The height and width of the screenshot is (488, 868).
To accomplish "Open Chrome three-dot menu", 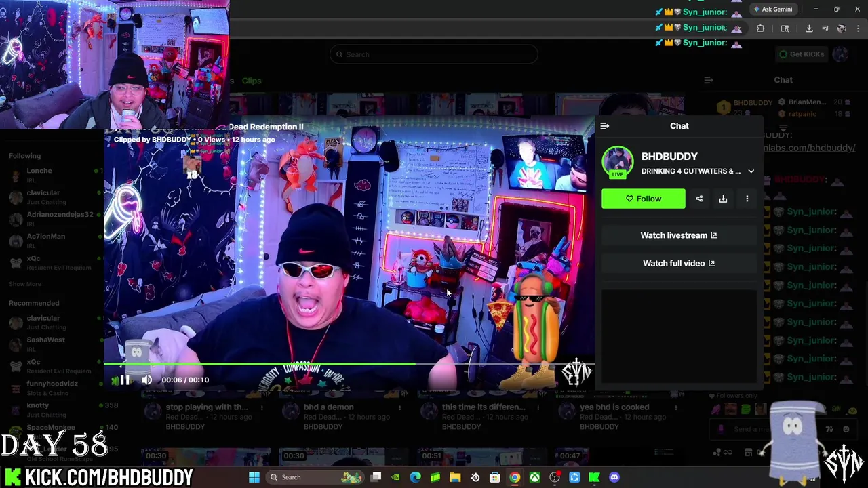I will pyautogui.click(x=858, y=28).
